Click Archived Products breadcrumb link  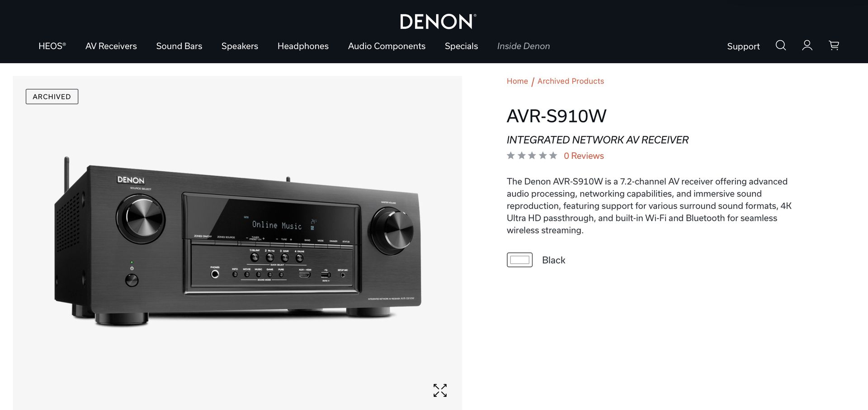571,81
